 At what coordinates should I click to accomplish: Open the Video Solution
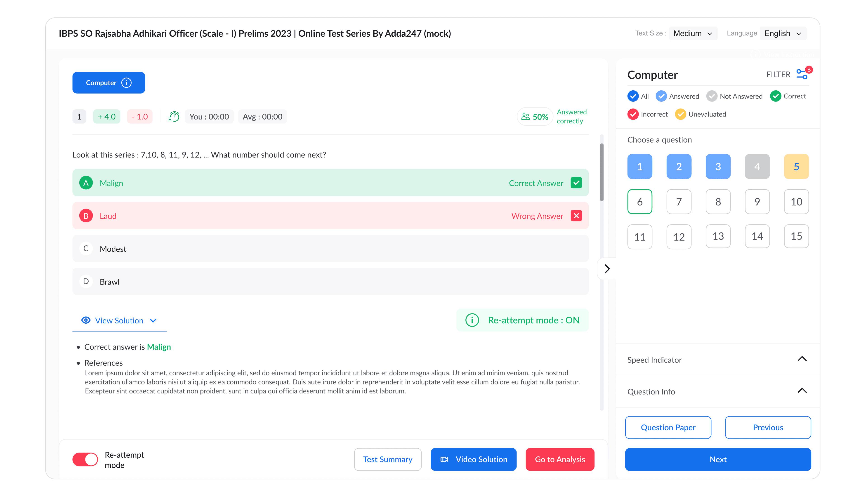click(473, 460)
